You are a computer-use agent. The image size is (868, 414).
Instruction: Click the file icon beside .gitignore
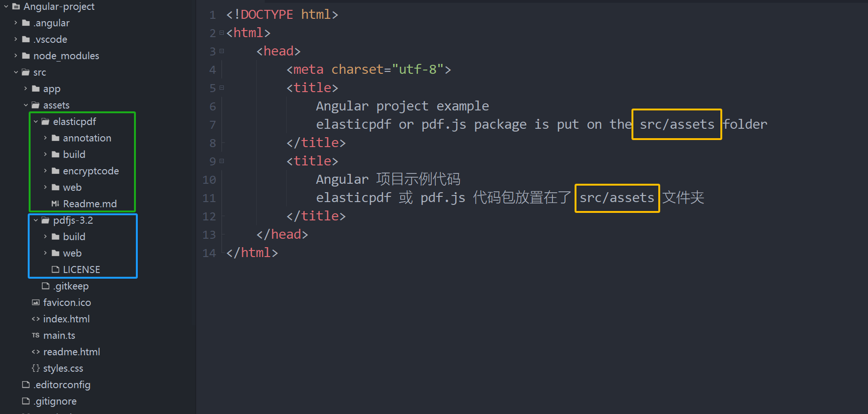(26, 401)
